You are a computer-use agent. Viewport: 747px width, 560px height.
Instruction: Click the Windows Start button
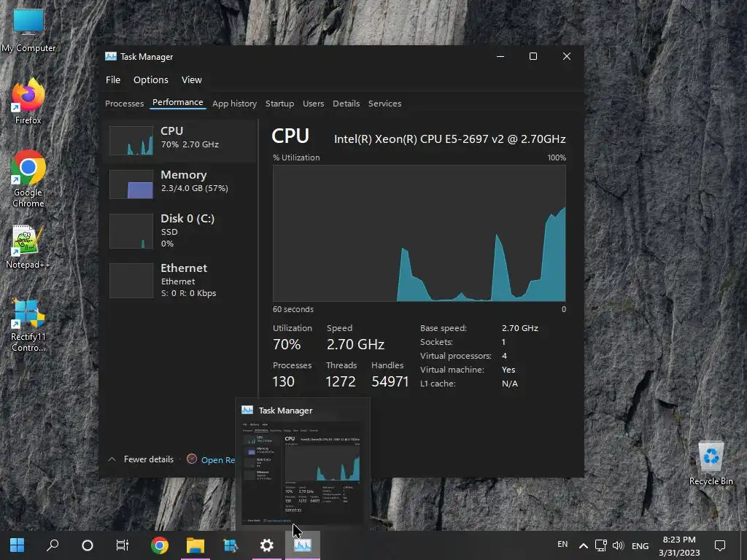coord(18,545)
